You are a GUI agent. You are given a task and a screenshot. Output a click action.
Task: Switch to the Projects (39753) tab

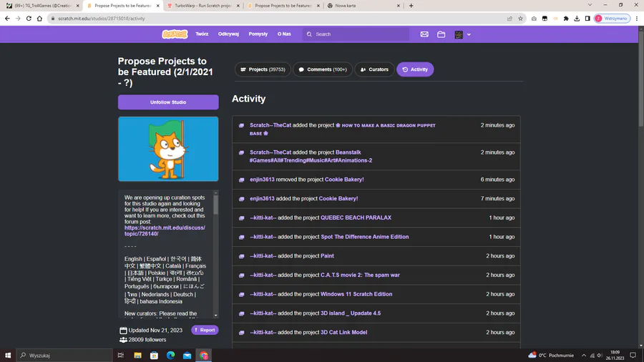[x=263, y=69]
